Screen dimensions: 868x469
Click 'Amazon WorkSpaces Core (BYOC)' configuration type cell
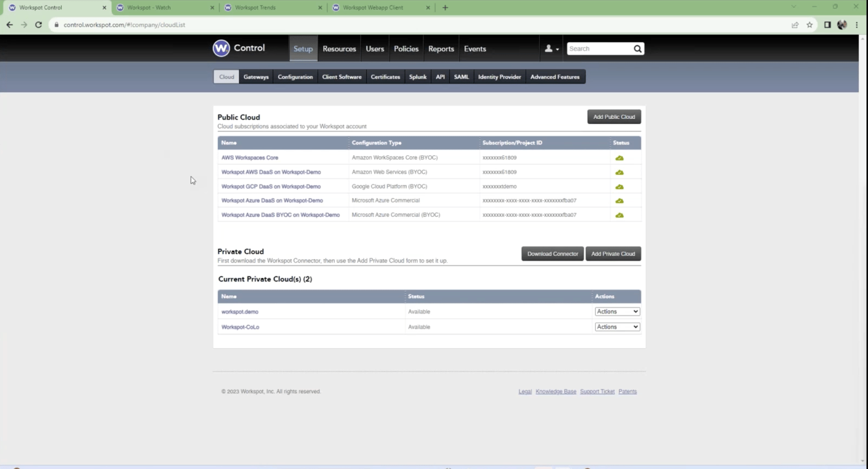[x=395, y=158]
